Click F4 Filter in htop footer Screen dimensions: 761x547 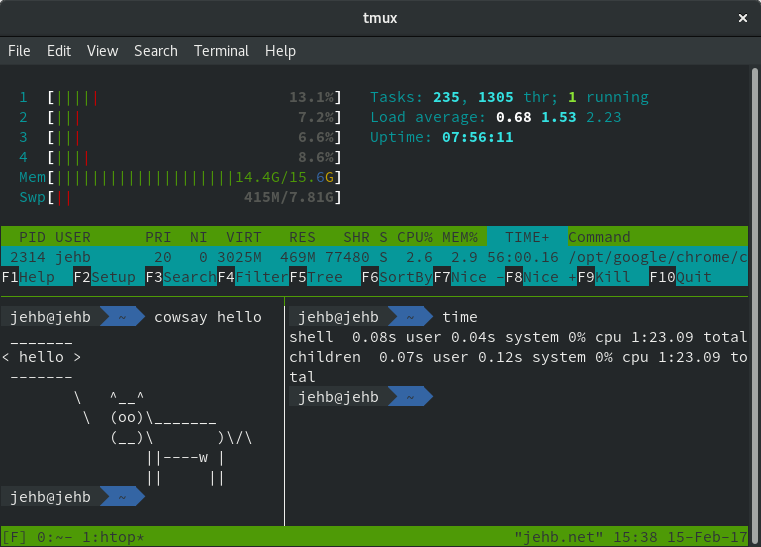point(253,277)
